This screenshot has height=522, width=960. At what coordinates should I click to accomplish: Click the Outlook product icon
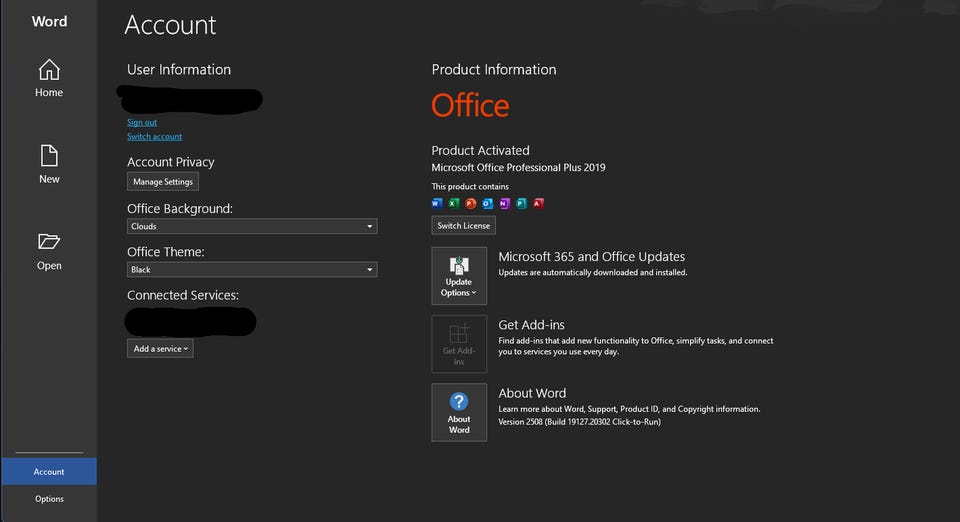[x=487, y=203]
